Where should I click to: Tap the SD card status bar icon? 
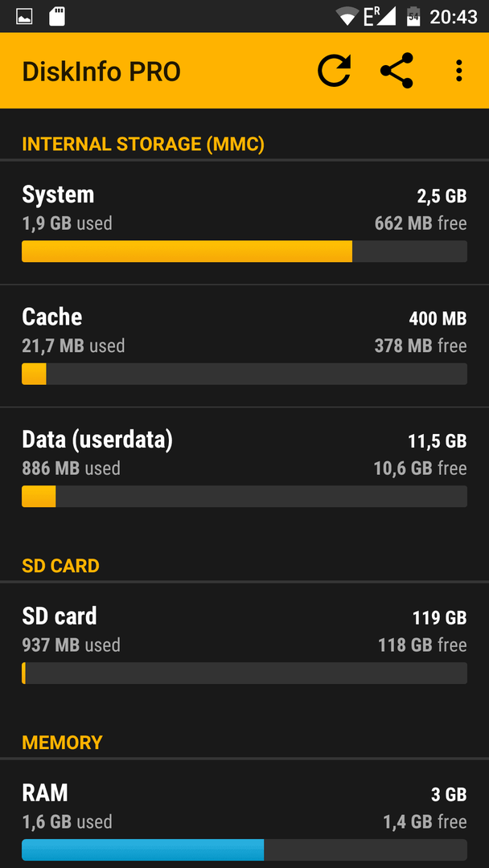[57, 17]
